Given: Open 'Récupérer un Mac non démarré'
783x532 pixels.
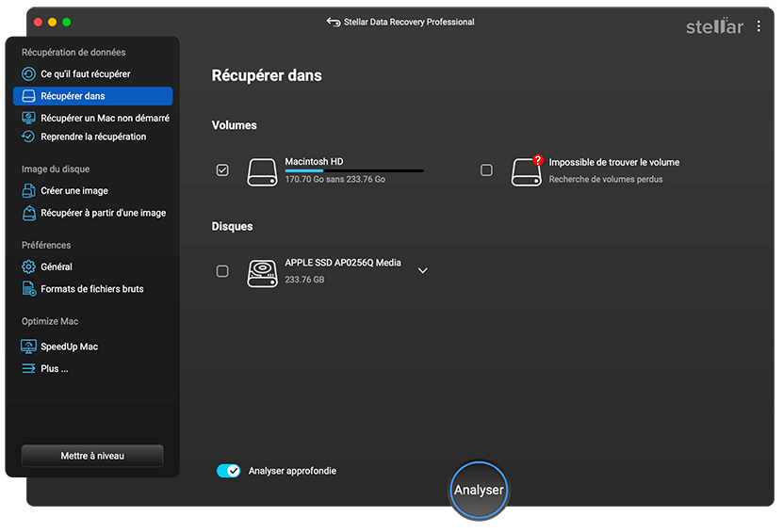Looking at the screenshot, I should [105, 118].
